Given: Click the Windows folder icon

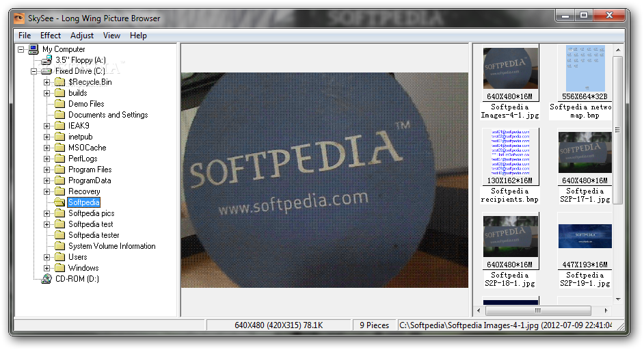Looking at the screenshot, I should 60,268.
